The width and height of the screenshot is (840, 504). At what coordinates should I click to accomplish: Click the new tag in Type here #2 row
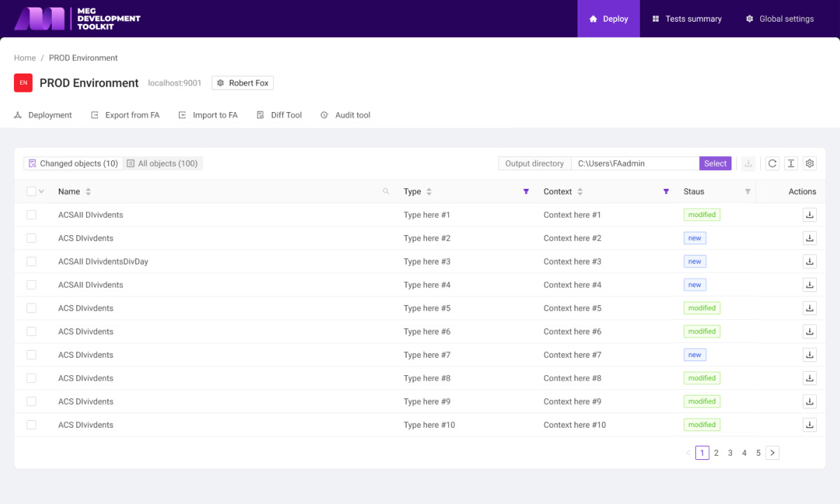pyautogui.click(x=695, y=238)
